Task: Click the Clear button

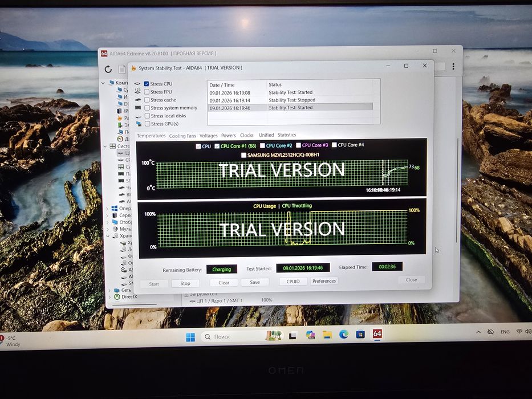Action: (x=224, y=283)
